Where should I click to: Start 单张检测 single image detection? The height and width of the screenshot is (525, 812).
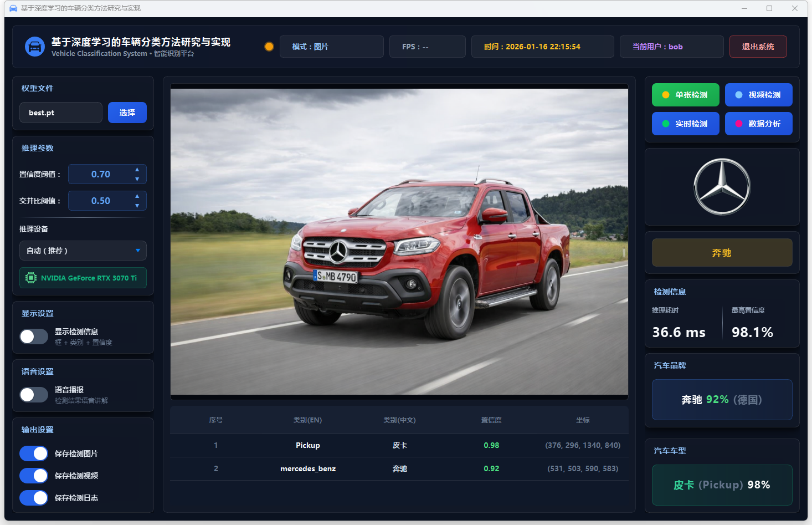pyautogui.click(x=685, y=95)
